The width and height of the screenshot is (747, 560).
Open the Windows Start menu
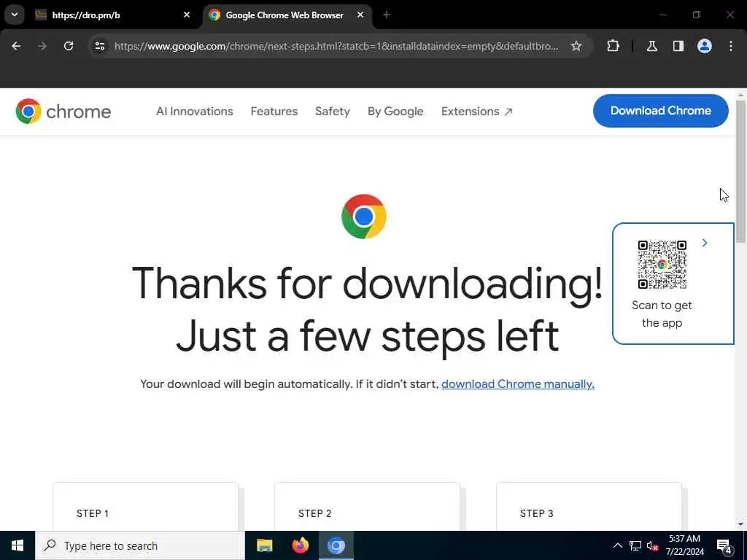click(x=18, y=545)
